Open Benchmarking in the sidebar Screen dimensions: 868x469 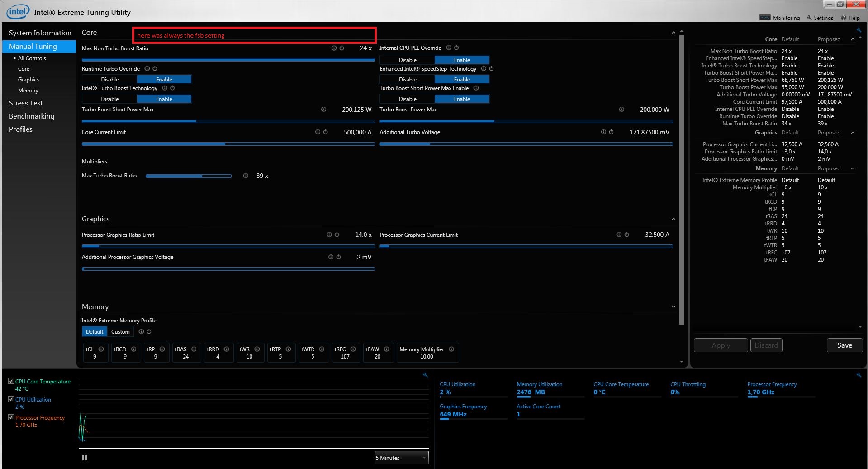[x=32, y=116]
